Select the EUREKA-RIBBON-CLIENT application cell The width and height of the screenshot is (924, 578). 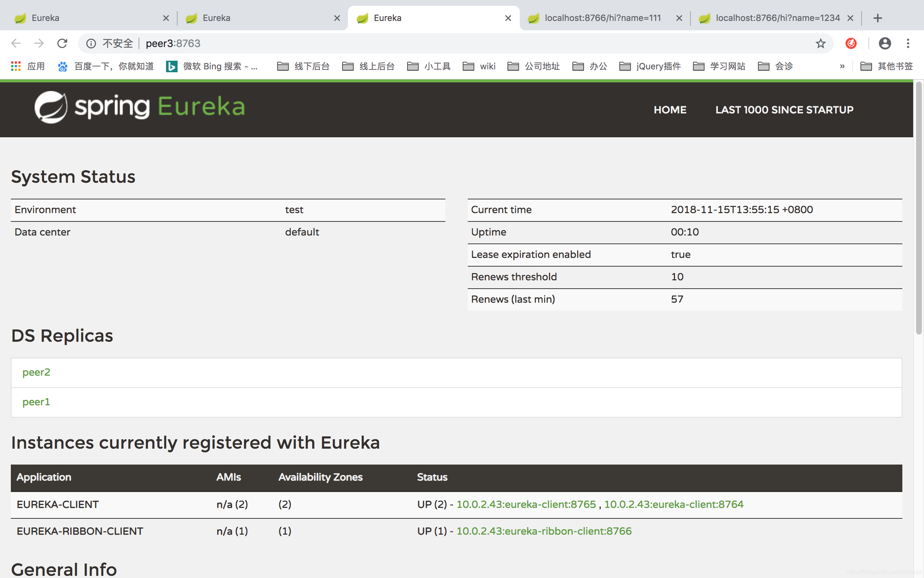click(x=80, y=531)
